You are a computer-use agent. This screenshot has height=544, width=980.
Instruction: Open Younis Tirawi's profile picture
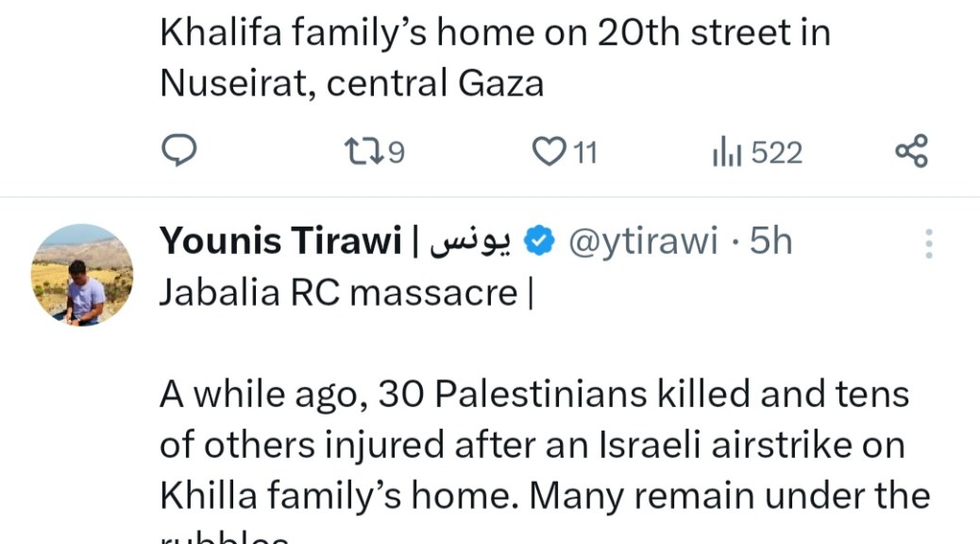point(82,275)
